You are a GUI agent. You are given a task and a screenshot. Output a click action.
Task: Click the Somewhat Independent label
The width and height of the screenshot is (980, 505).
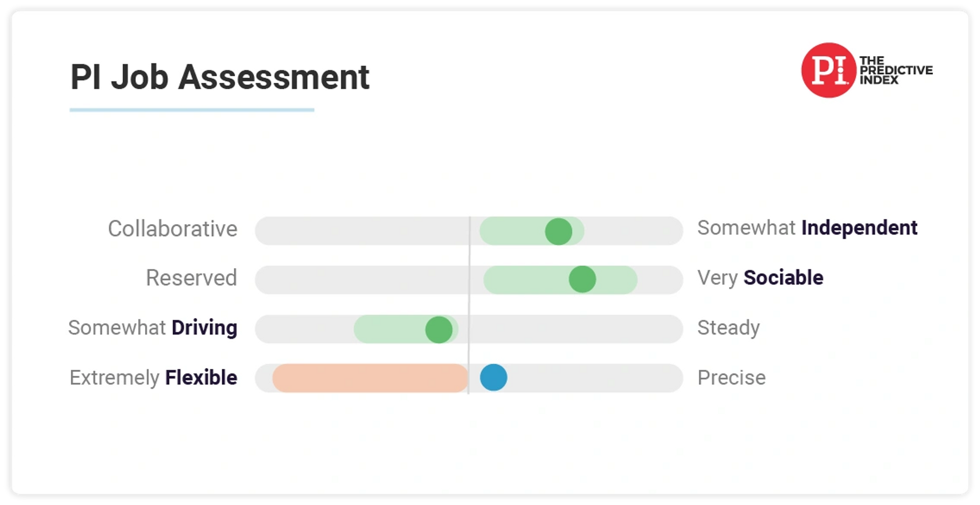807,228
